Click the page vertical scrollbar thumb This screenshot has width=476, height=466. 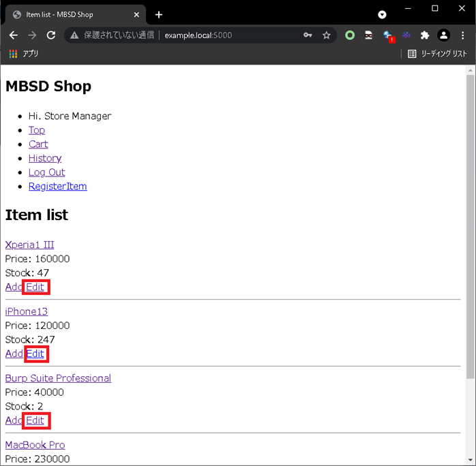click(x=471, y=226)
